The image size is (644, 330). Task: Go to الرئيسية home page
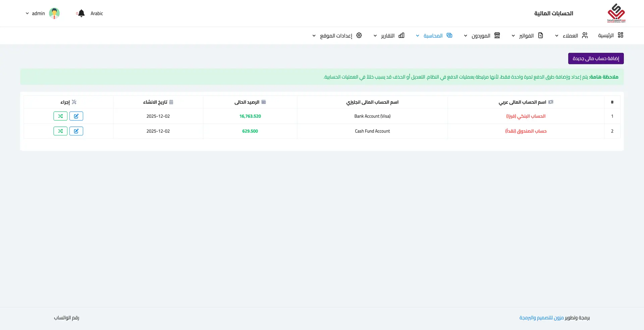[606, 36]
